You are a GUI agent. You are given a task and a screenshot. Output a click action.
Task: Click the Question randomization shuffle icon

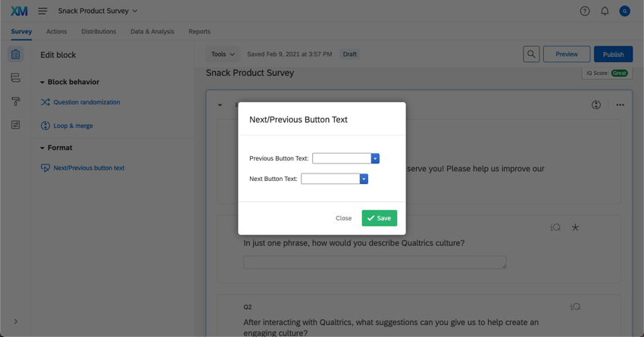pos(45,102)
